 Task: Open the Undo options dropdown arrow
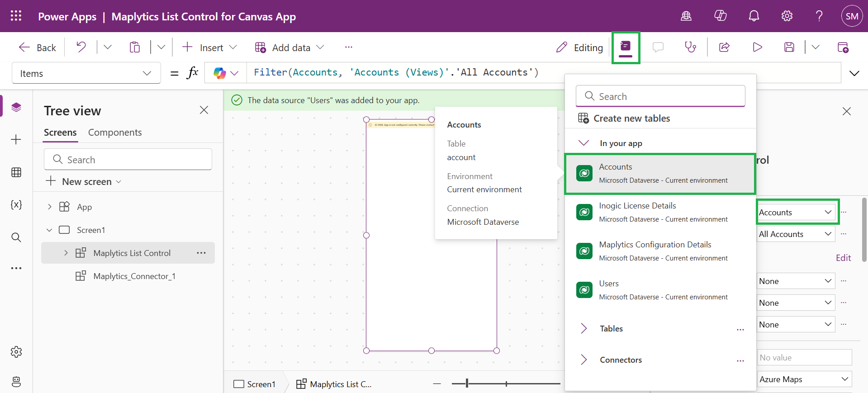pyautogui.click(x=108, y=47)
